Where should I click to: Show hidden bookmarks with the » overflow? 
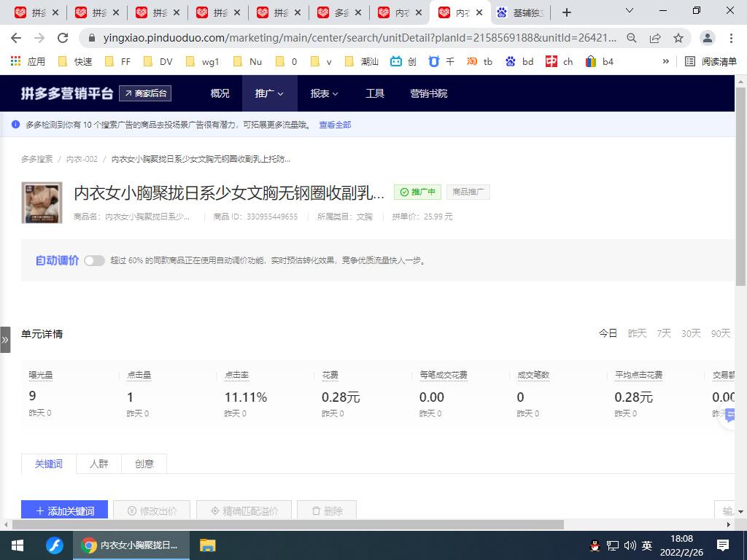point(666,61)
